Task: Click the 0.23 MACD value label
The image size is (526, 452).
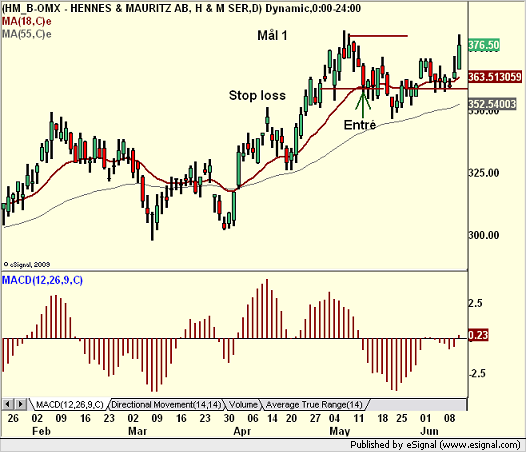Action: pyautogui.click(x=478, y=335)
